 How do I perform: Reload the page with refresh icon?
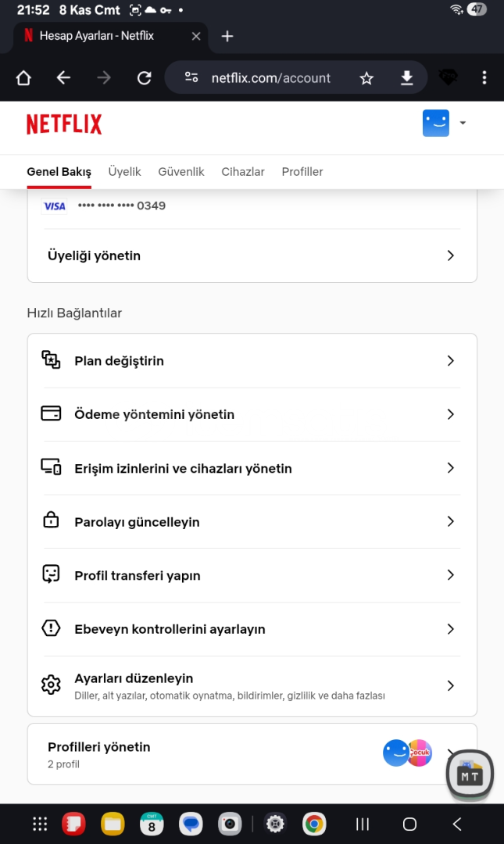[144, 77]
